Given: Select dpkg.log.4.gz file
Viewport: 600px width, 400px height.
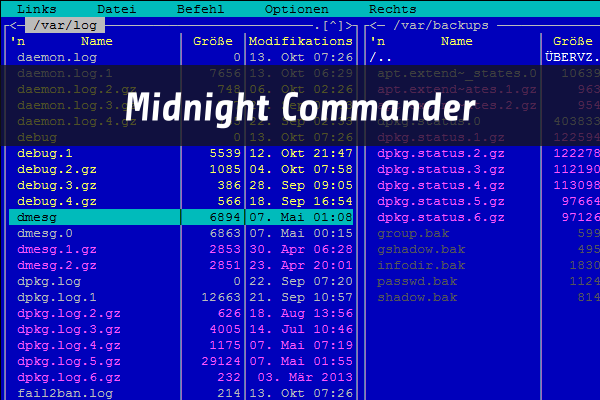Looking at the screenshot, I should click(x=69, y=346).
